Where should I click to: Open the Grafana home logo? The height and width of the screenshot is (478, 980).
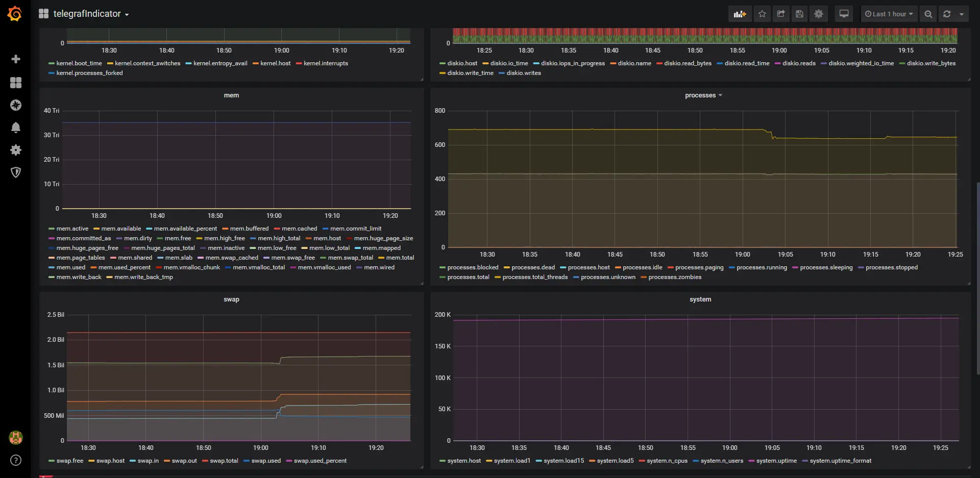(15, 14)
